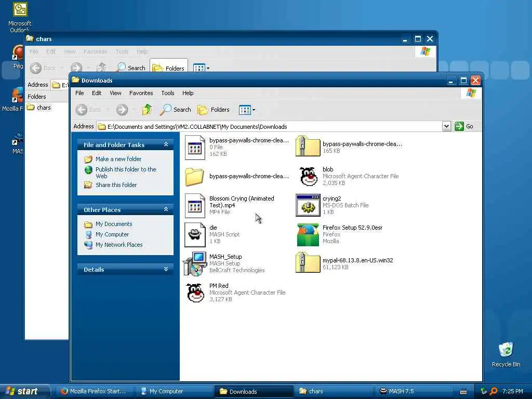Click the clock showing 7:25 PM
Viewport: 532px width, 399px height.
click(x=512, y=391)
